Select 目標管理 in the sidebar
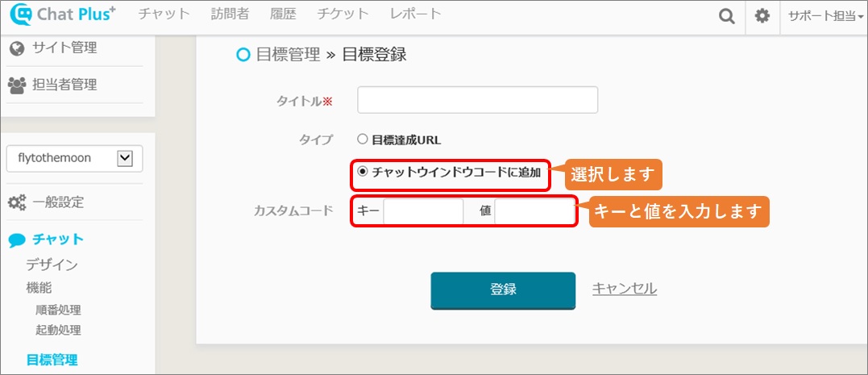Screen dimensions: 868x375 pos(52,360)
